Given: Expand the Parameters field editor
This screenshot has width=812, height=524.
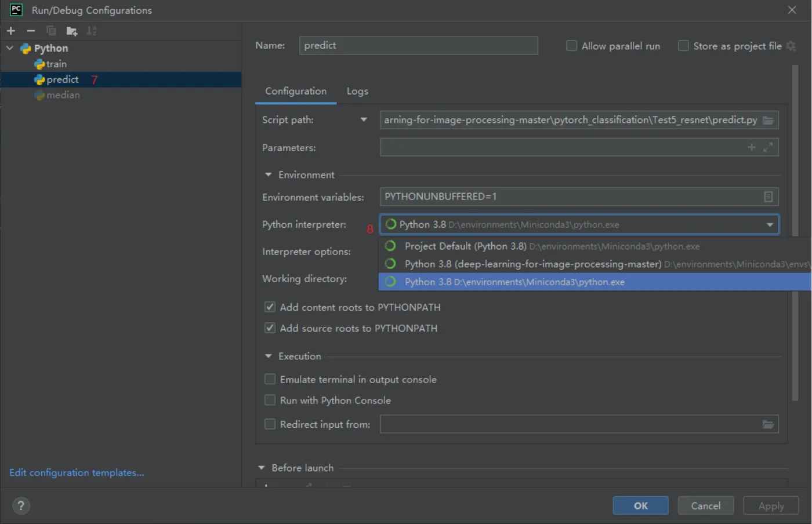Looking at the screenshot, I should point(768,147).
